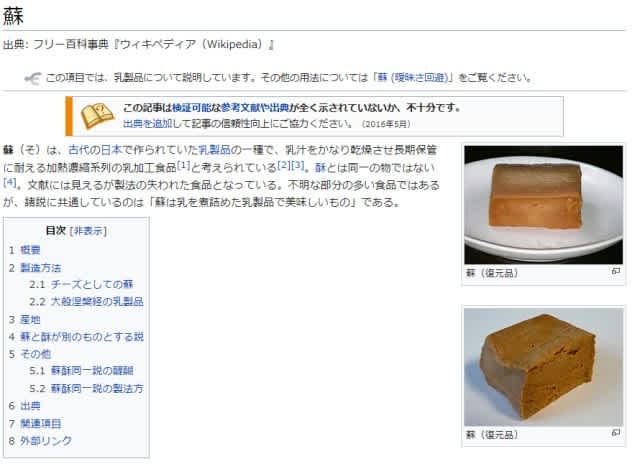
Task: Follow the 出典を追加 link
Action: click(x=147, y=124)
